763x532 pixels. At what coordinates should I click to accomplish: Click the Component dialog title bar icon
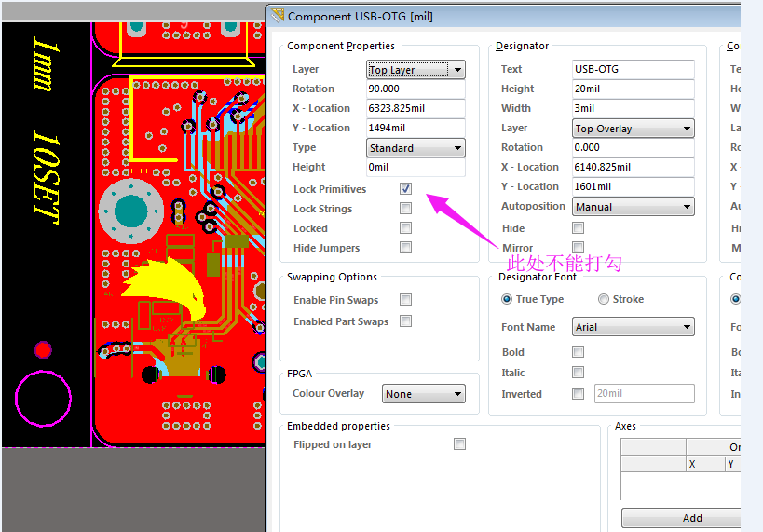(x=277, y=16)
